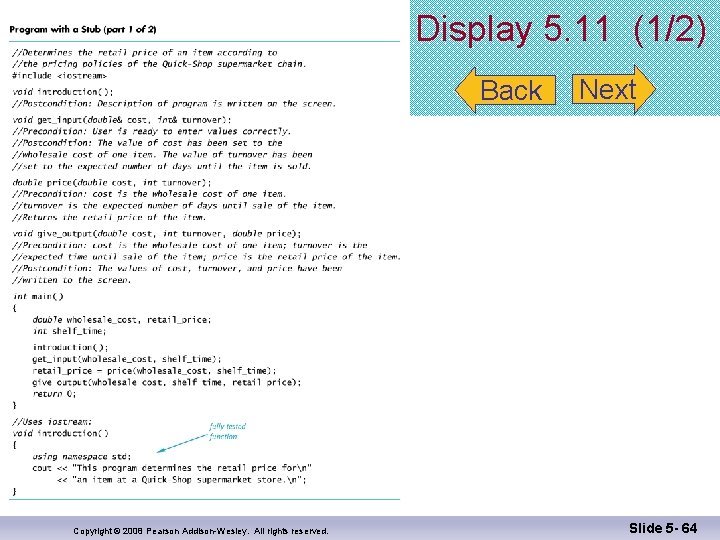Select the 'int shelf_time;' line
The height and width of the screenshot is (540, 720).
coord(69,331)
